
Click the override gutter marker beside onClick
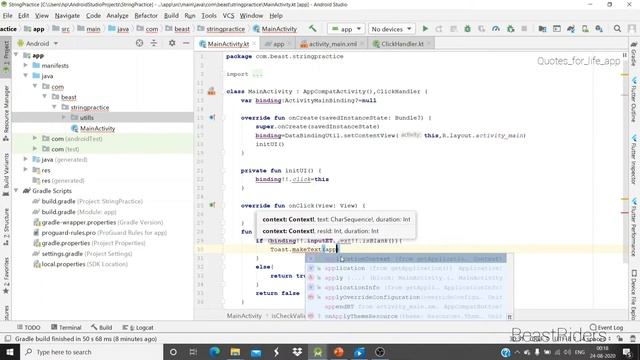pos(212,205)
